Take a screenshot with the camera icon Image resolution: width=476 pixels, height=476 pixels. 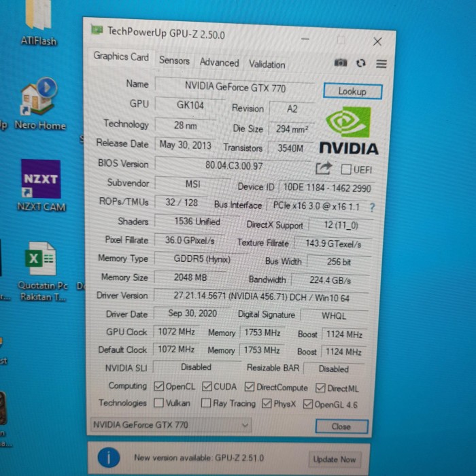pyautogui.click(x=340, y=63)
